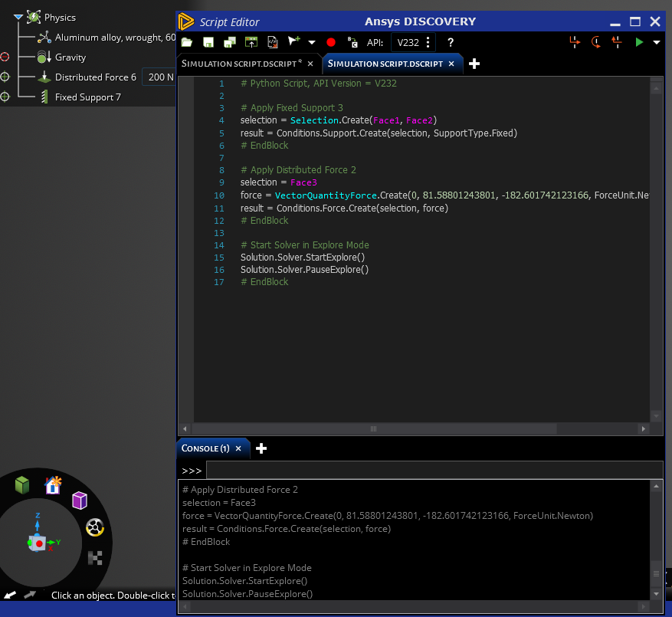
Task: Click the Distributed Force arrow icon
Action: pos(44,77)
